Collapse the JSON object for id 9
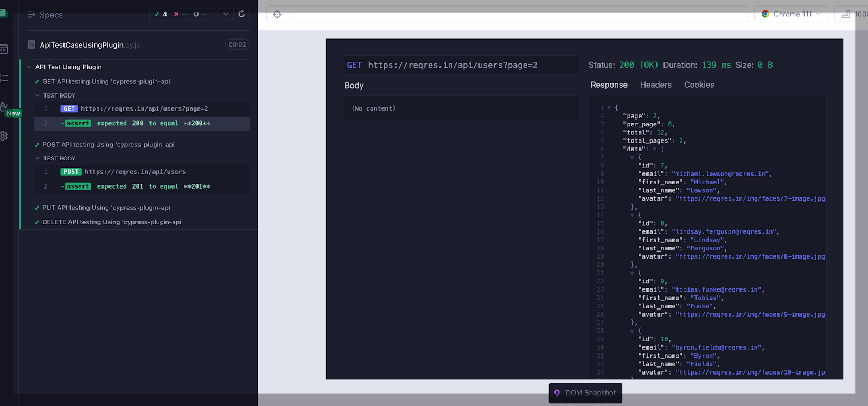 (x=632, y=273)
